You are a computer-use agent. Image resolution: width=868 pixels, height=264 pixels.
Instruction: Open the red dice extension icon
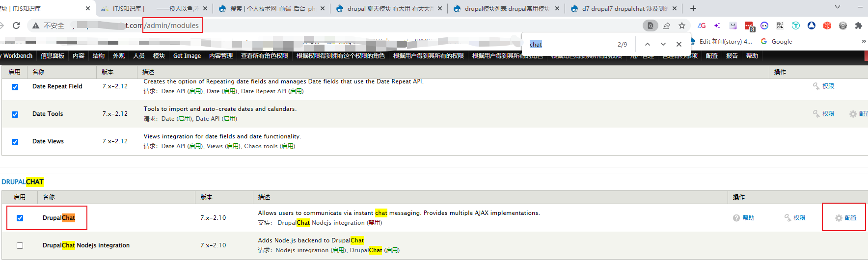coord(827,26)
